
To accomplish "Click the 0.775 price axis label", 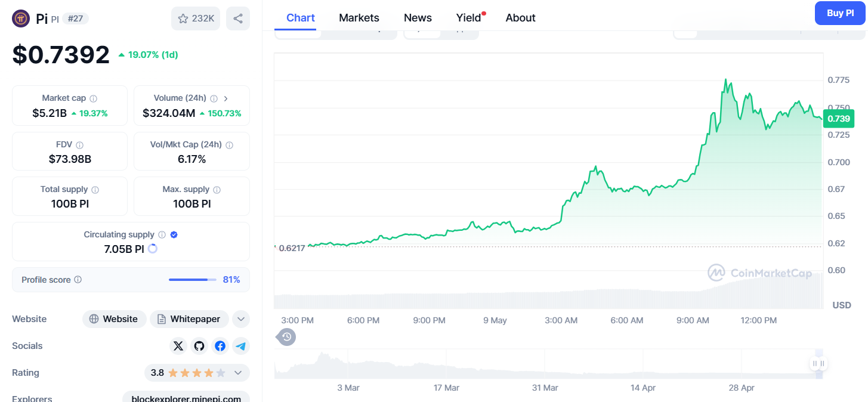I will (839, 80).
